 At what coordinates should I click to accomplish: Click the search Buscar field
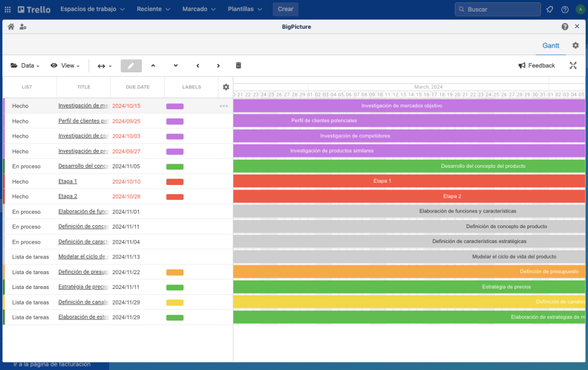coord(497,9)
